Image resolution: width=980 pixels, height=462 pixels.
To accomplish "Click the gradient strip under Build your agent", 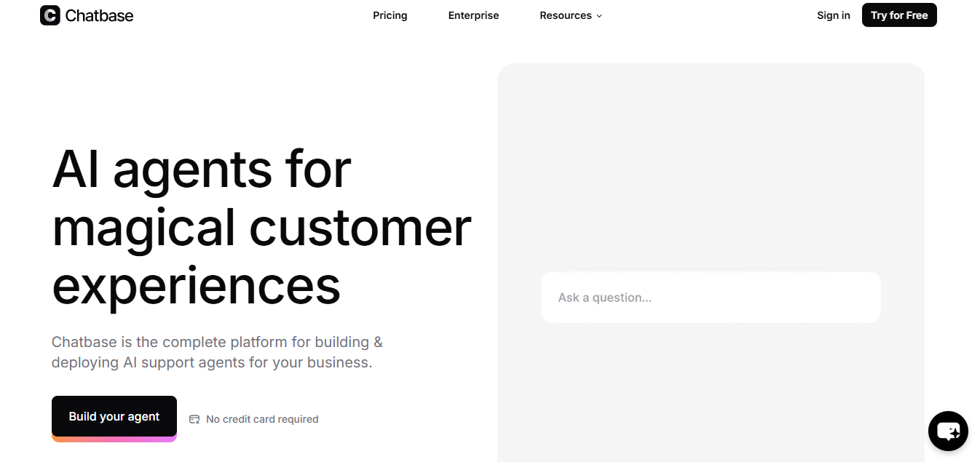I will point(114,439).
